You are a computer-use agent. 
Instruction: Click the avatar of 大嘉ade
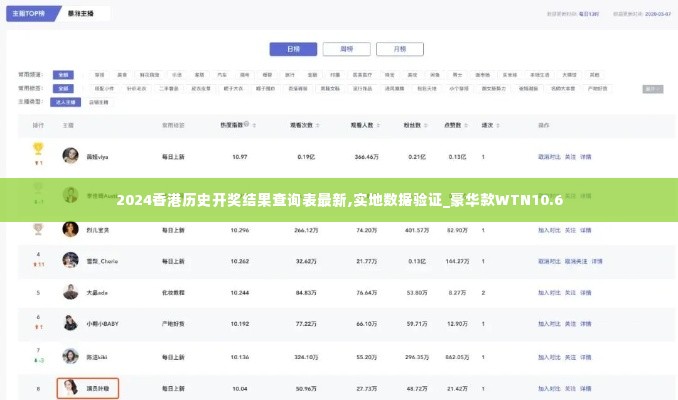click(x=71, y=292)
